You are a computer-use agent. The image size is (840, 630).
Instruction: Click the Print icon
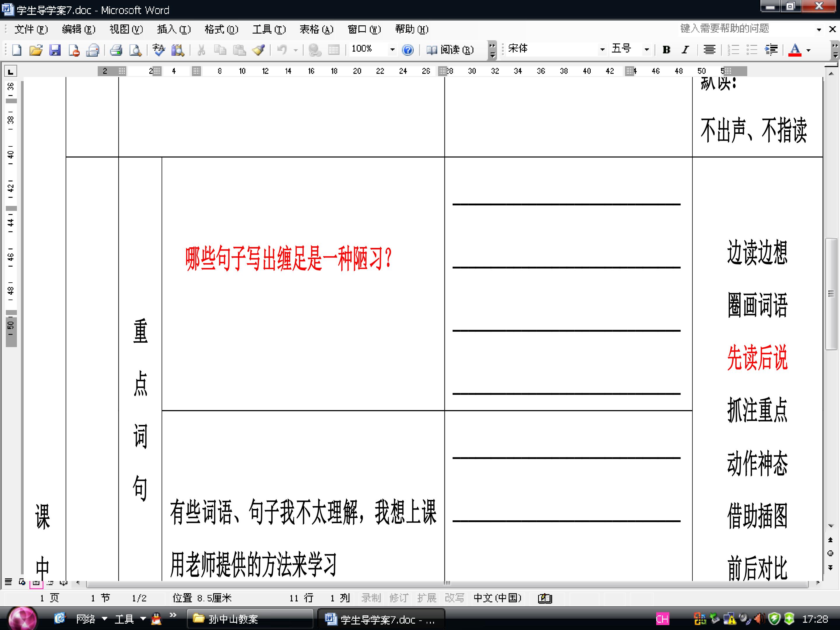tap(116, 50)
